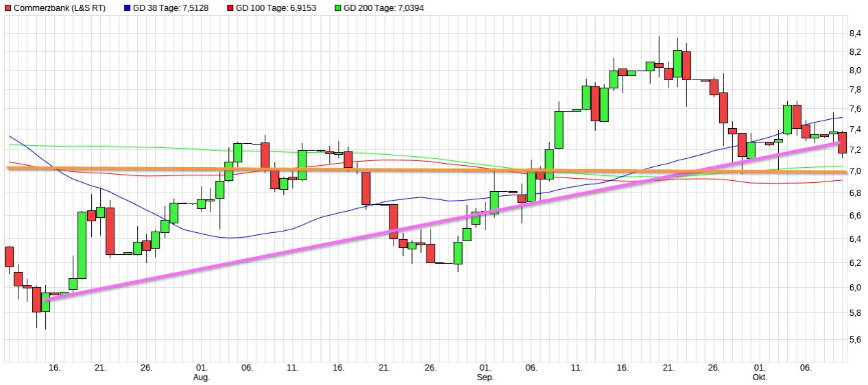Click the 5,8 price axis label
The width and height of the screenshot is (868, 385).
click(x=856, y=313)
